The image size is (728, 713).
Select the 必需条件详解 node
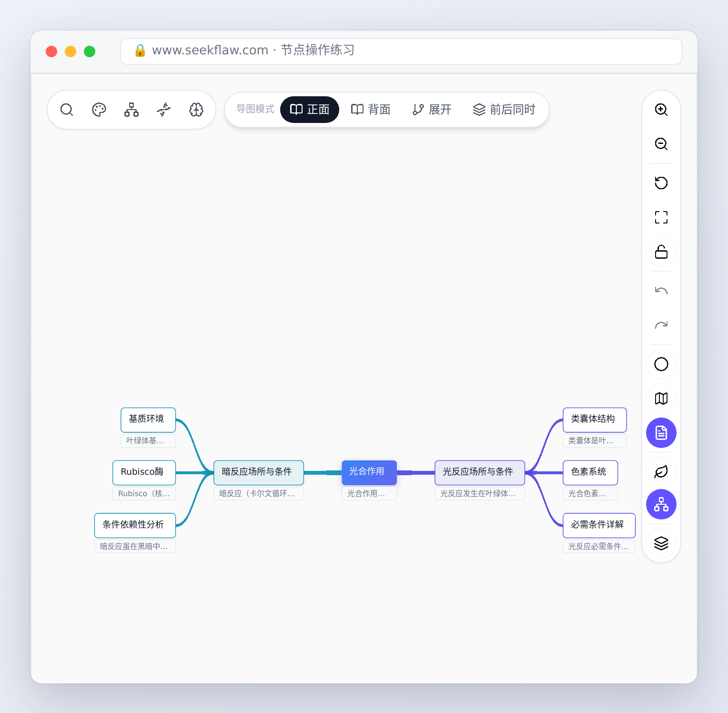[x=599, y=525]
